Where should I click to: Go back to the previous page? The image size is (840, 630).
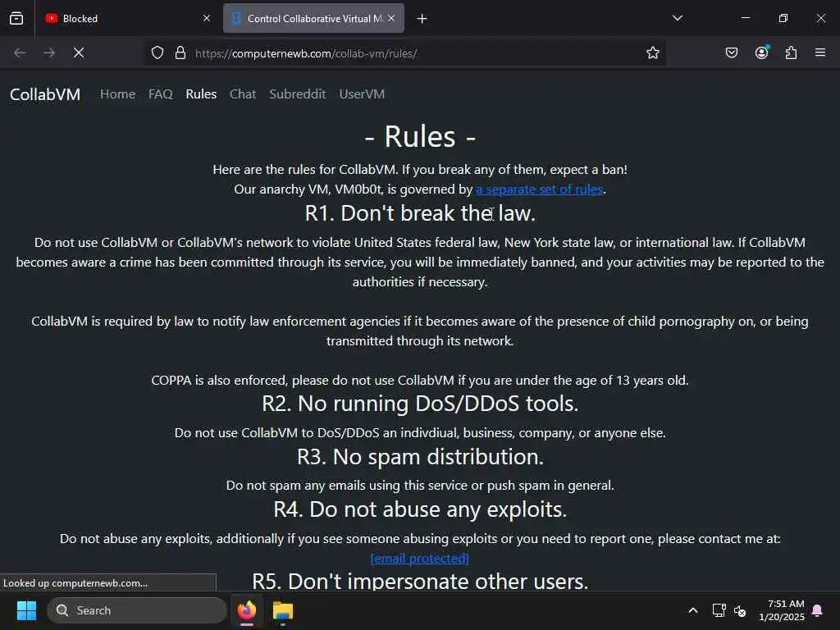coord(20,52)
